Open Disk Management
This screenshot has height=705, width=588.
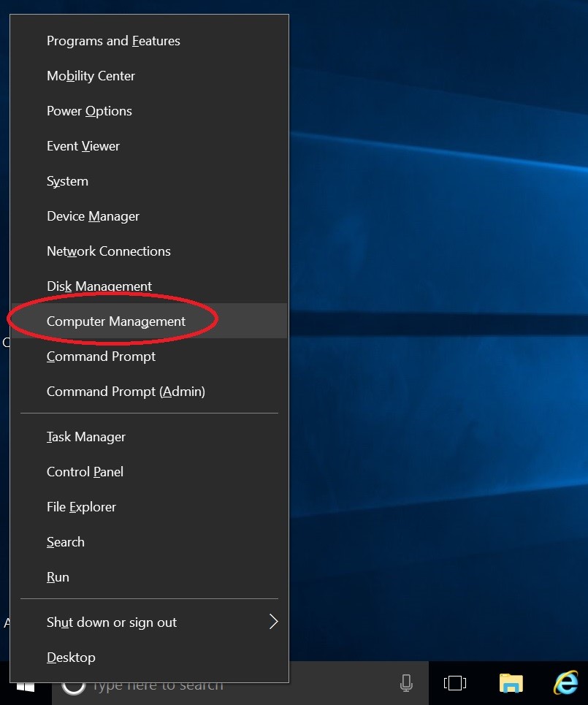coord(99,286)
